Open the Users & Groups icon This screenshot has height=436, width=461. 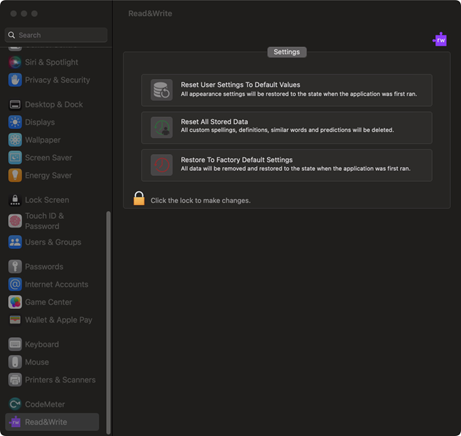click(15, 242)
